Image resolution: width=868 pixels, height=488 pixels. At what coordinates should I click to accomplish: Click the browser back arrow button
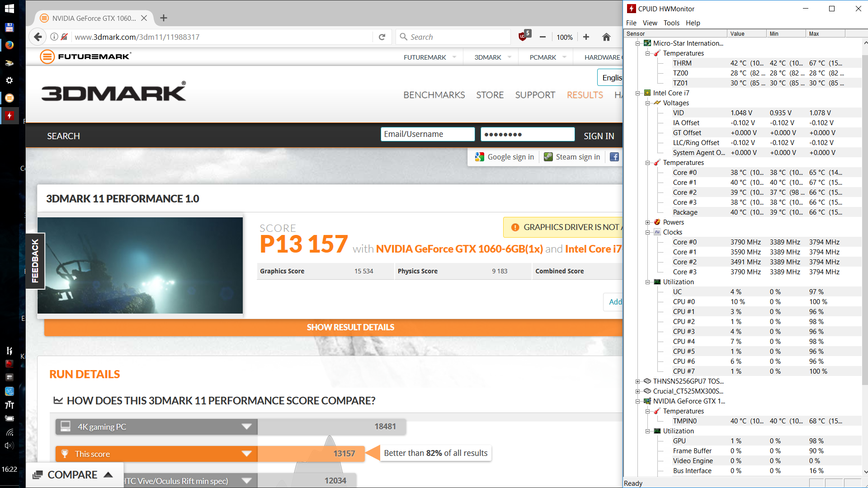point(38,37)
